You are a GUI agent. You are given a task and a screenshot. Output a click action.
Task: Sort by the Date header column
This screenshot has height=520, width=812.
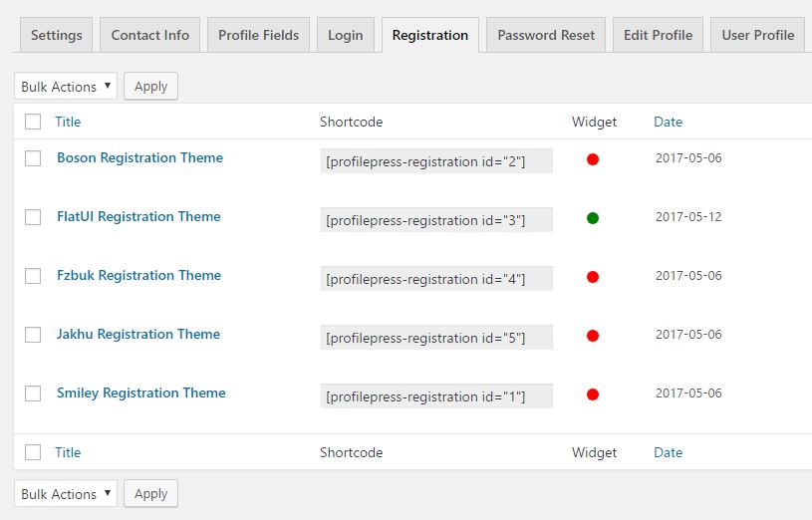click(669, 122)
